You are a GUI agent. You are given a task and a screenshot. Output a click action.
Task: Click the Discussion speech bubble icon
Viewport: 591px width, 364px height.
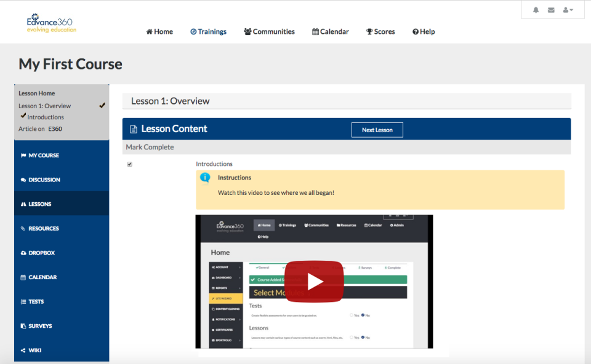23,180
